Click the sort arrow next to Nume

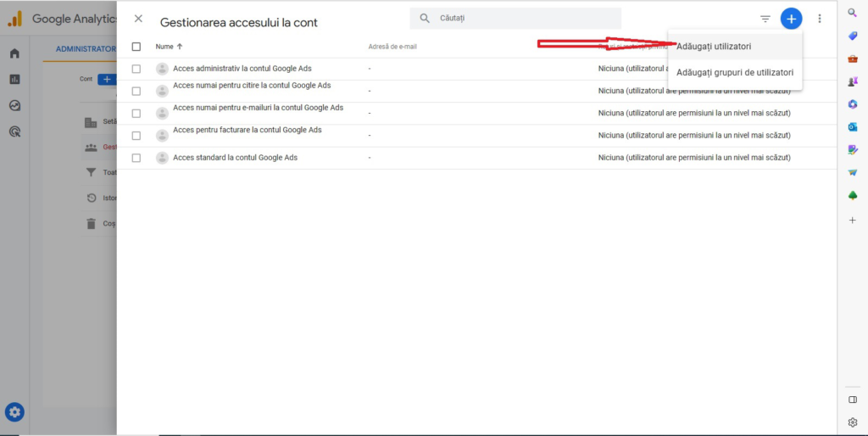point(180,47)
